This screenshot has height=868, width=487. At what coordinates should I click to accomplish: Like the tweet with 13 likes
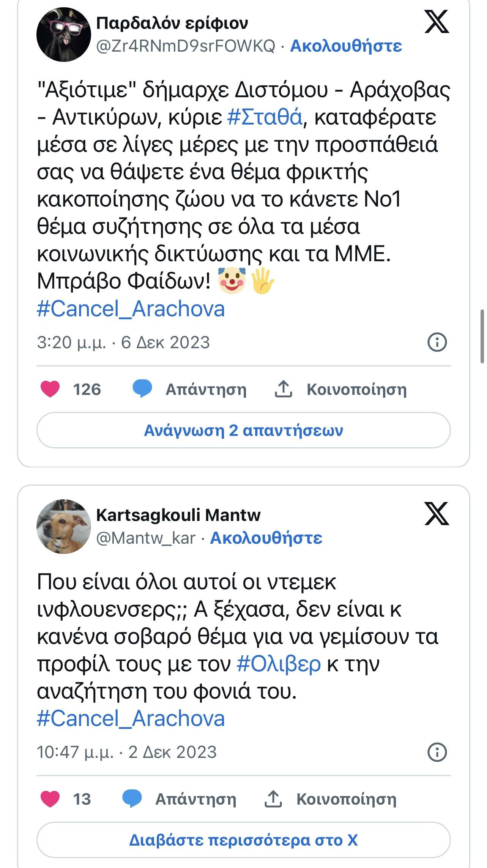(50, 799)
